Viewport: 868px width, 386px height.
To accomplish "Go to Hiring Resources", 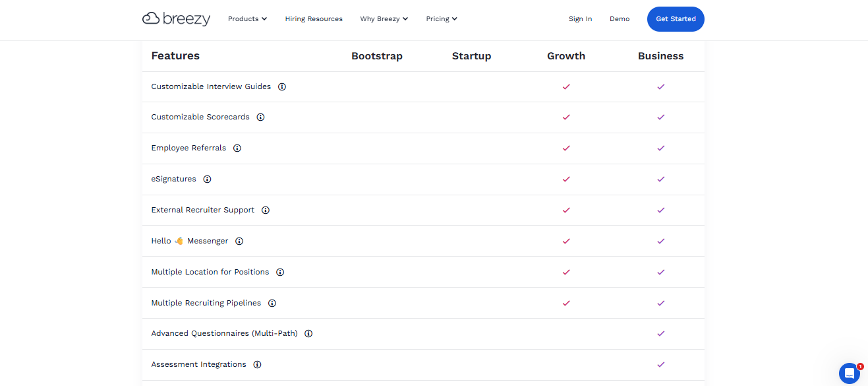I will [314, 19].
